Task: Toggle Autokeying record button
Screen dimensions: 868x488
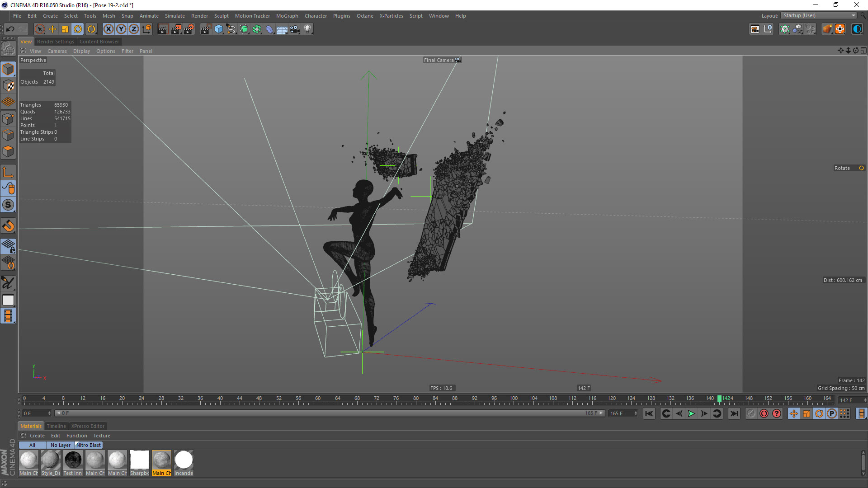Action: (764, 413)
